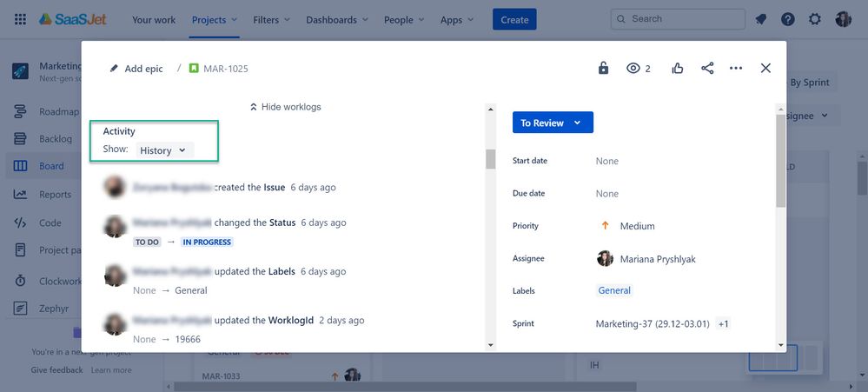Click Learn more link
Viewport: 868px width, 392px height.
pyautogui.click(x=111, y=370)
